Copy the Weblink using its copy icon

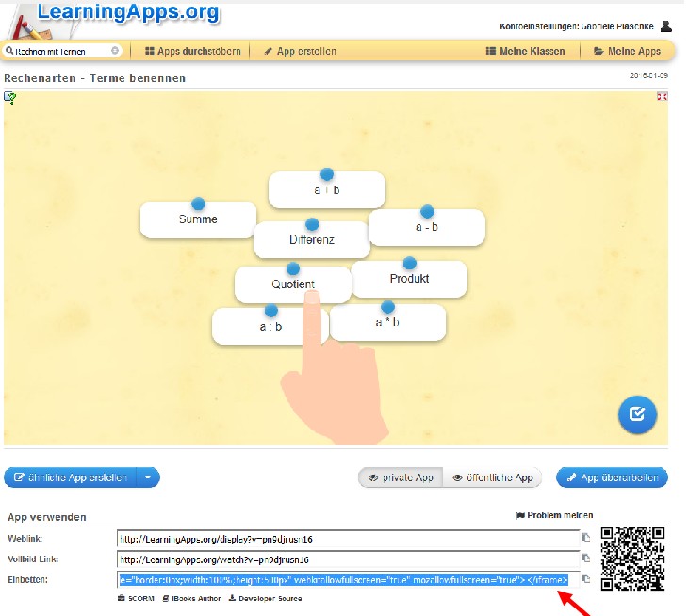585,538
